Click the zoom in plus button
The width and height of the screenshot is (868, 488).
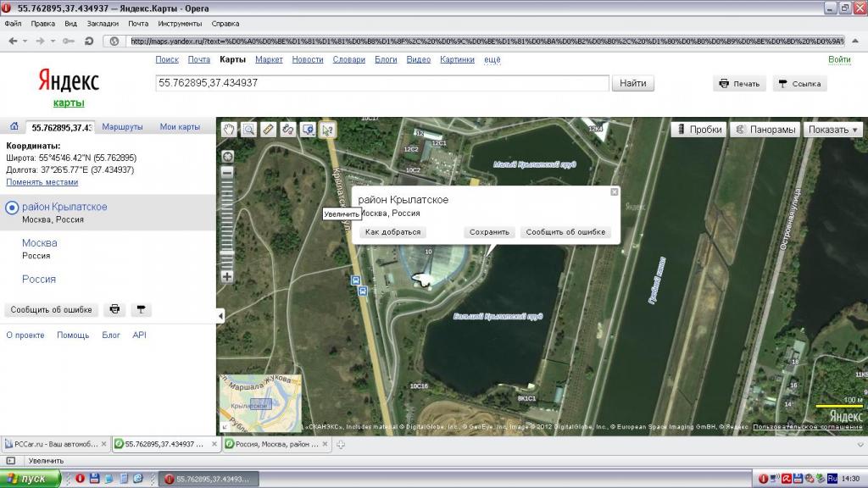(x=227, y=277)
